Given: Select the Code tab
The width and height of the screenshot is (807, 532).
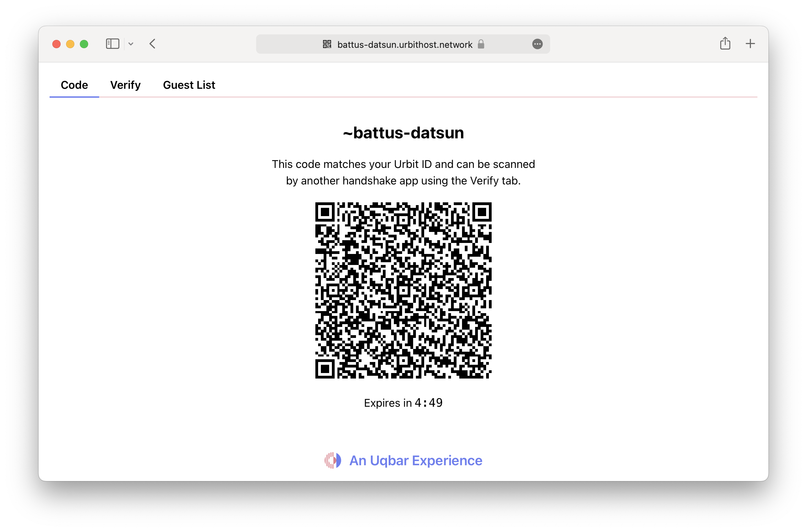Looking at the screenshot, I should pos(74,85).
